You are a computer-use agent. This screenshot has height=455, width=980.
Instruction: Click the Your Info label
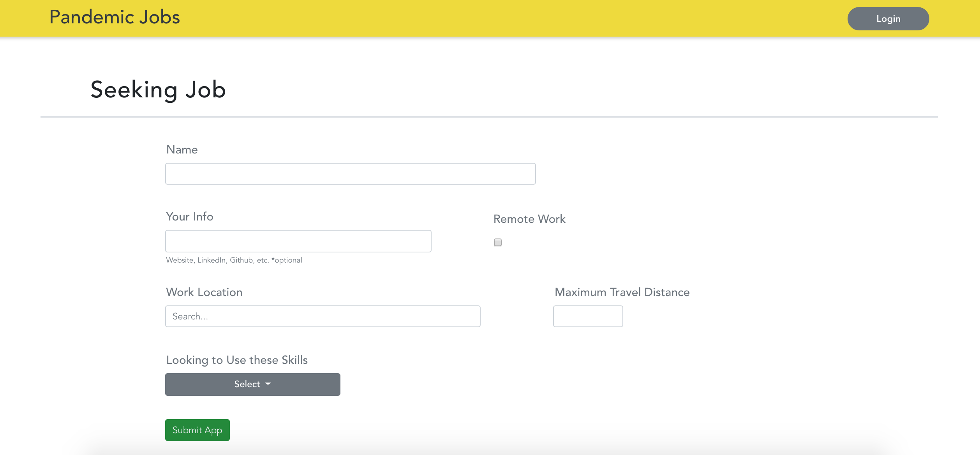coord(189,217)
